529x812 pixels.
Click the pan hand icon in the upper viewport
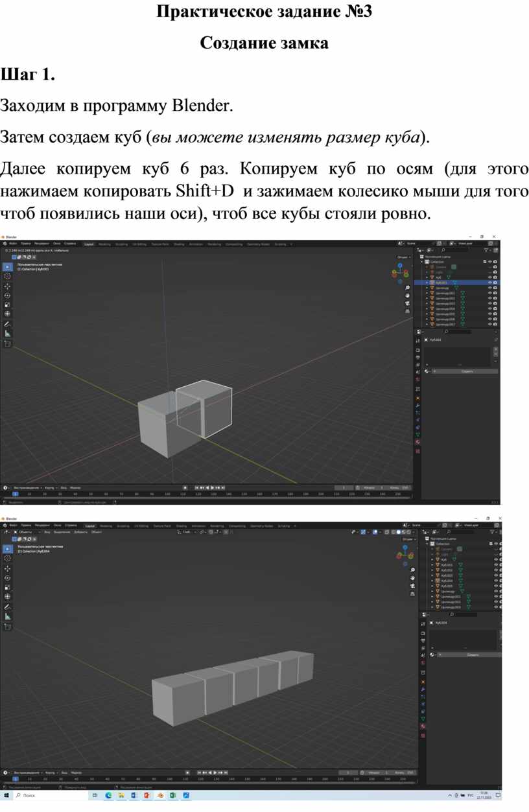pyautogui.click(x=408, y=295)
